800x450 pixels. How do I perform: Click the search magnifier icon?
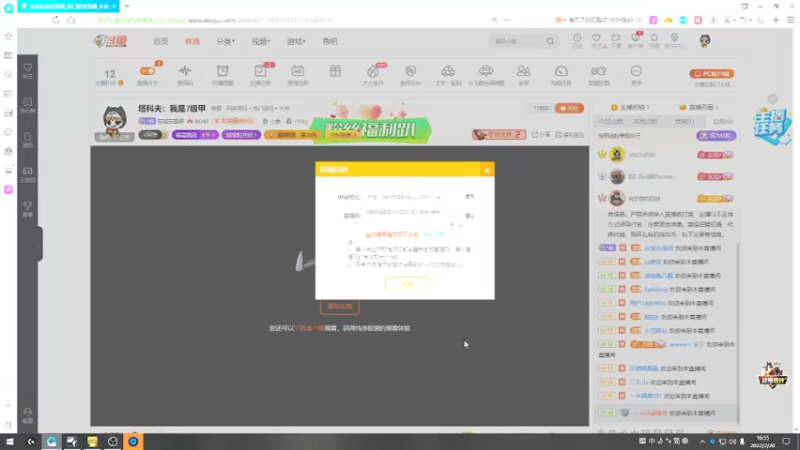point(550,41)
